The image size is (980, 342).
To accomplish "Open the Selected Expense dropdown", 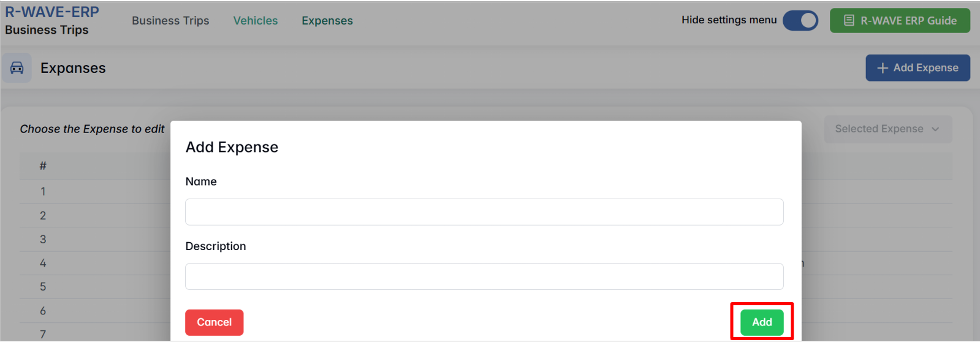I will point(887,129).
